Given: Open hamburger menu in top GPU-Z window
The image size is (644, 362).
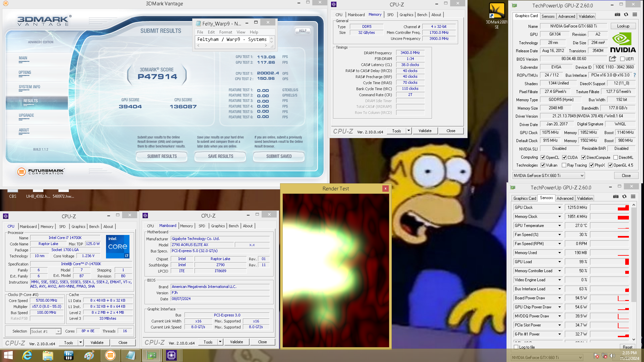Looking at the screenshot, I should click(635, 15).
